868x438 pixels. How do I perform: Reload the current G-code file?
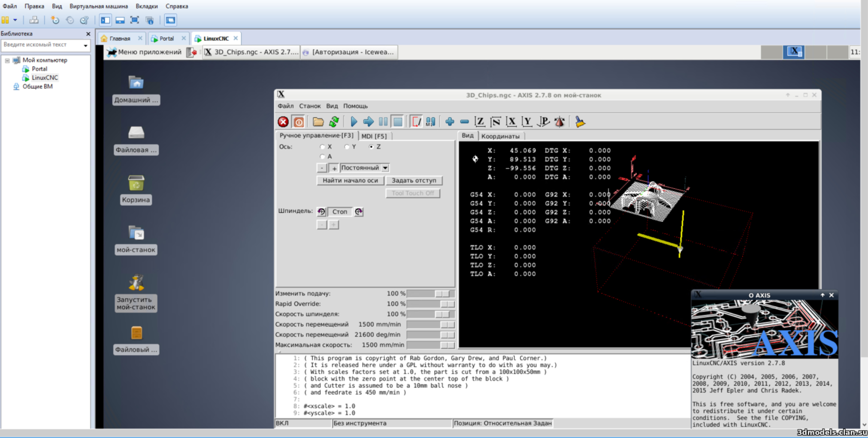click(x=334, y=122)
